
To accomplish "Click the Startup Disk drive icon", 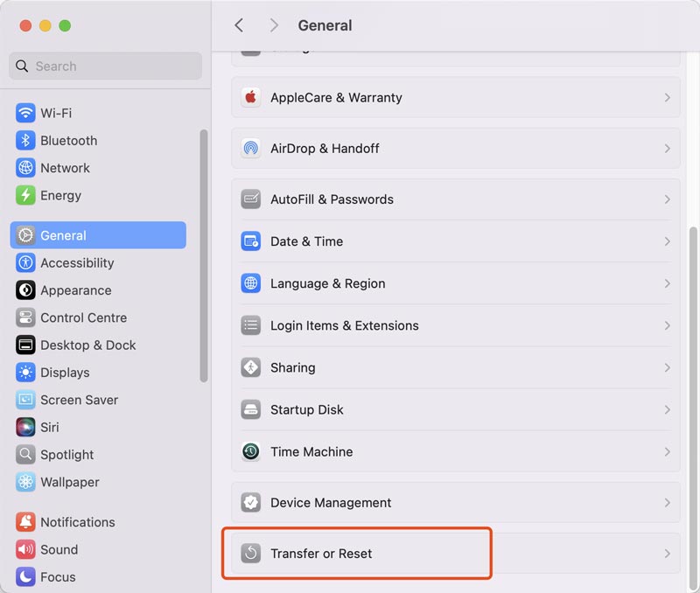I will point(251,409).
